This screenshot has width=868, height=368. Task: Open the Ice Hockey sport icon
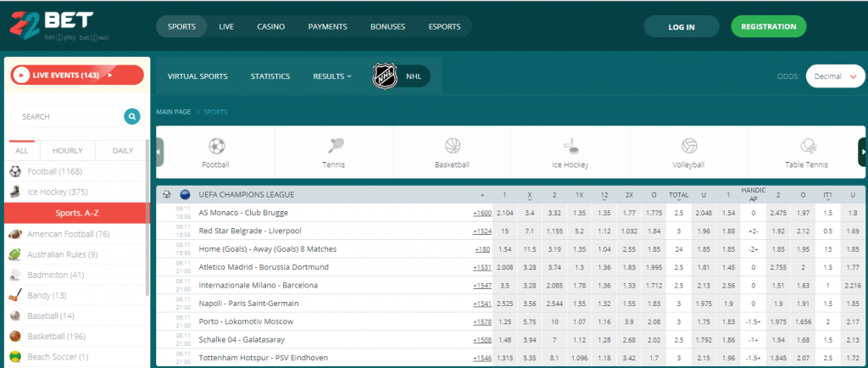570,146
